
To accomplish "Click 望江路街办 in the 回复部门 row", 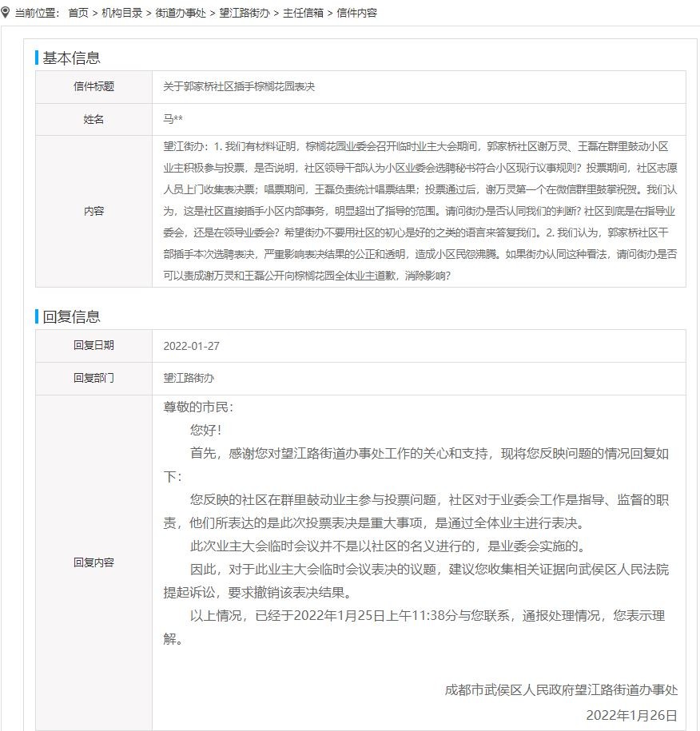I will click(x=189, y=378).
